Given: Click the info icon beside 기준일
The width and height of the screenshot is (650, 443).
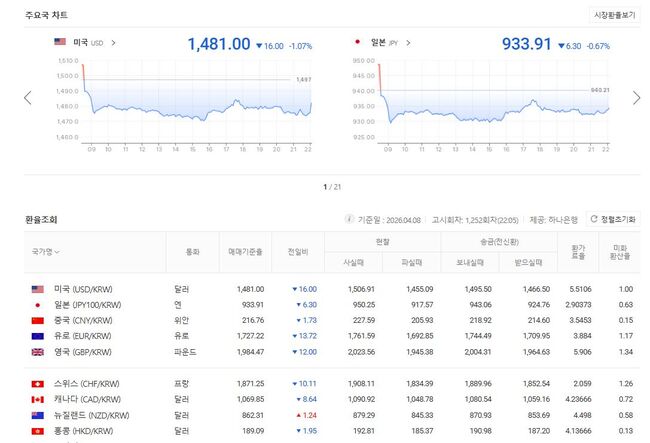Looking at the screenshot, I should click(x=350, y=218).
